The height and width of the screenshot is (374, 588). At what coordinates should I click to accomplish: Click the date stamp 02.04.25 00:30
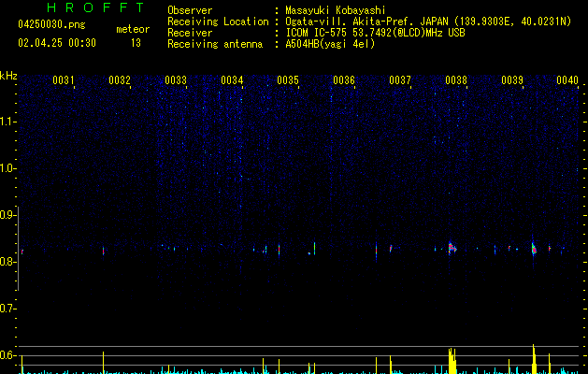click(57, 43)
